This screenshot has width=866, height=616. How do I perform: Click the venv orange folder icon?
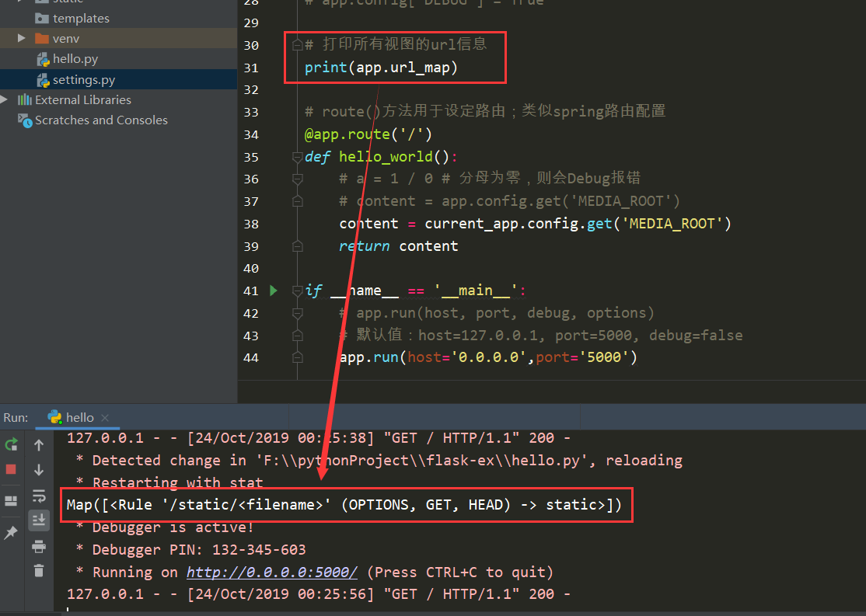(x=42, y=38)
